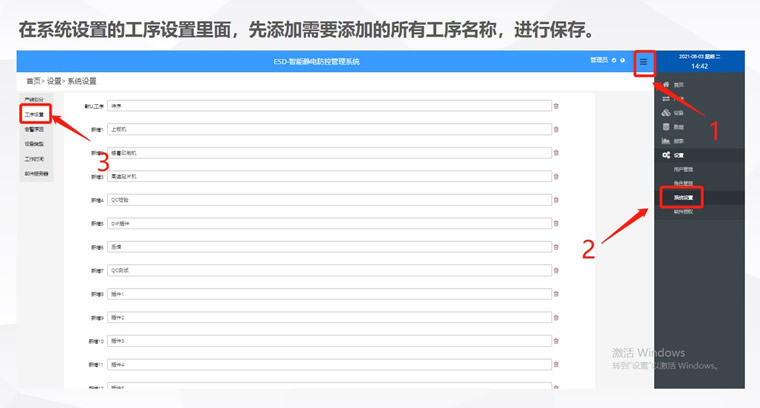Viewport: 760px width, 408px height.
Task: Delete the 新增8 插件1 row via trash icon
Action: [x=556, y=294]
